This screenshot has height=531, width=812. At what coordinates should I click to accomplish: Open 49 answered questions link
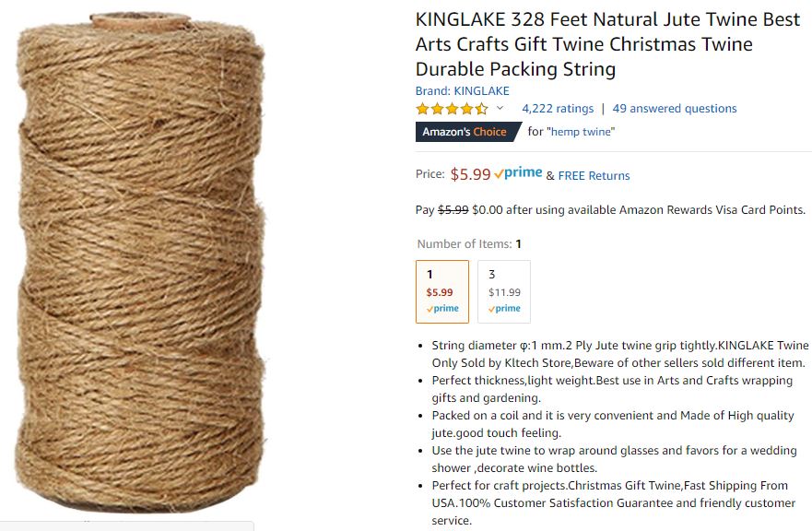674,108
